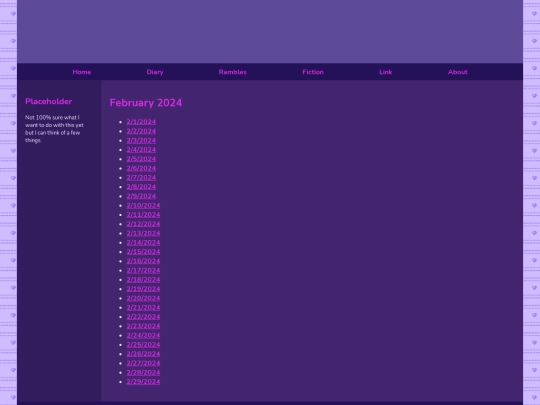
Task: Open the 2/20/2024 entry
Action: tap(143, 298)
